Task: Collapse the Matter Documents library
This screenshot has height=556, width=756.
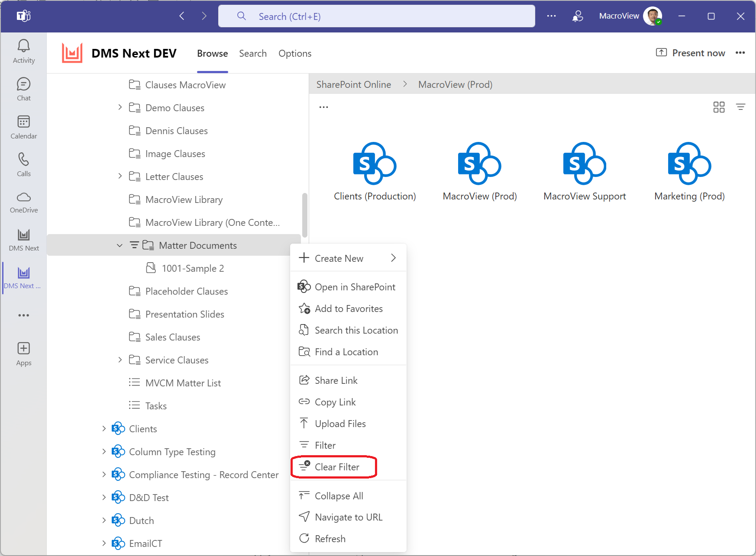Action: (120, 245)
